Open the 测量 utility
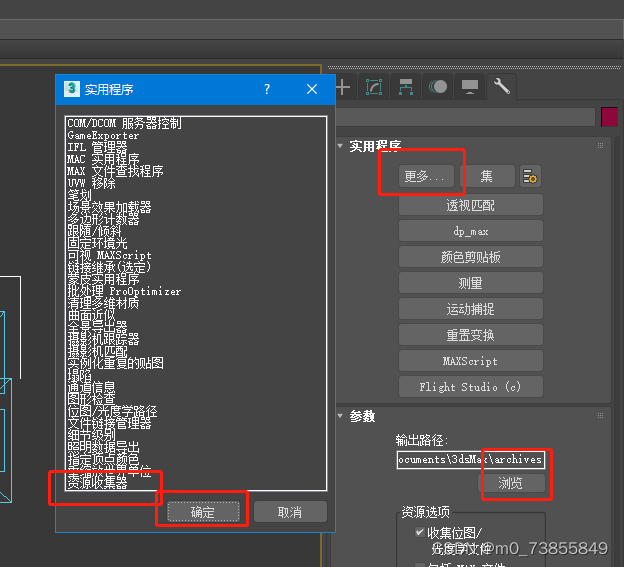624x567 pixels. tap(471, 283)
